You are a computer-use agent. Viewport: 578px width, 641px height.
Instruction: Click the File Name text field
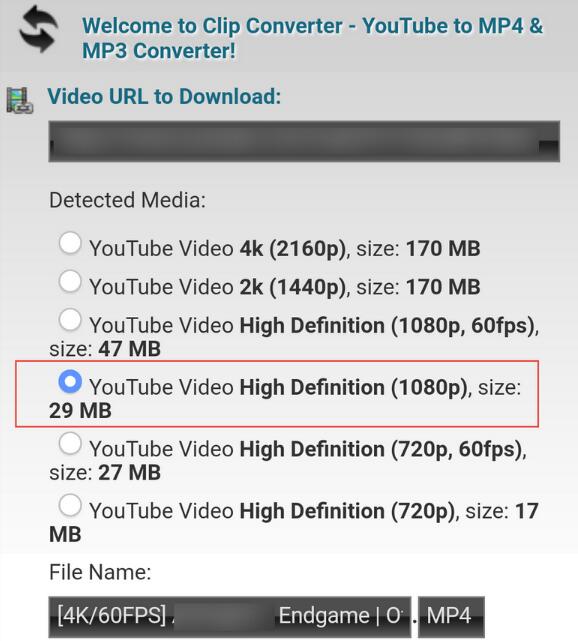coord(230,616)
